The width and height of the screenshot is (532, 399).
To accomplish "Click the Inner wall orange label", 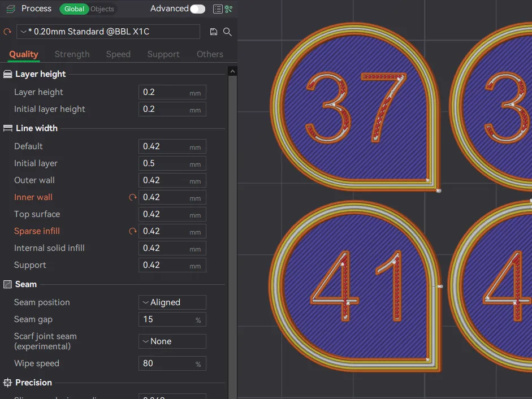I will pos(33,197).
